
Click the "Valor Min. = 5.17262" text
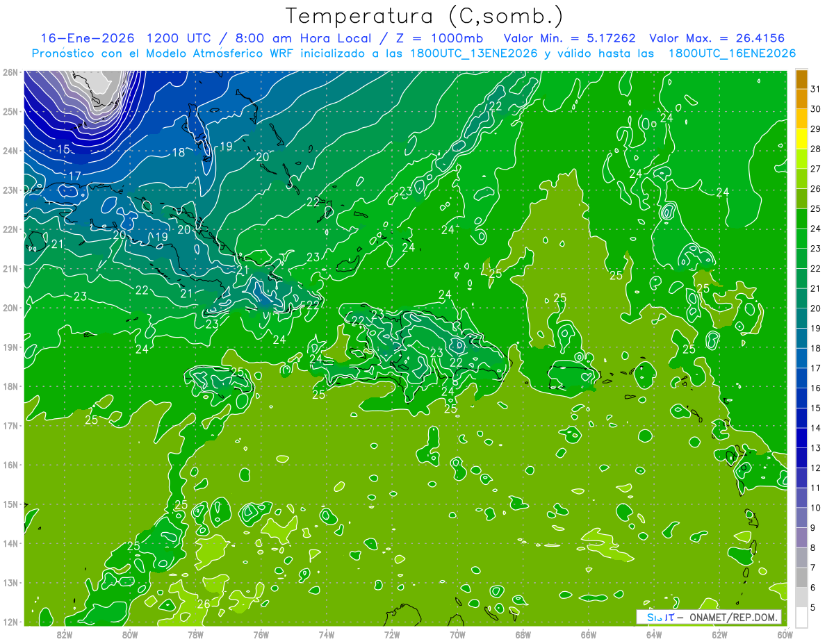570,38
